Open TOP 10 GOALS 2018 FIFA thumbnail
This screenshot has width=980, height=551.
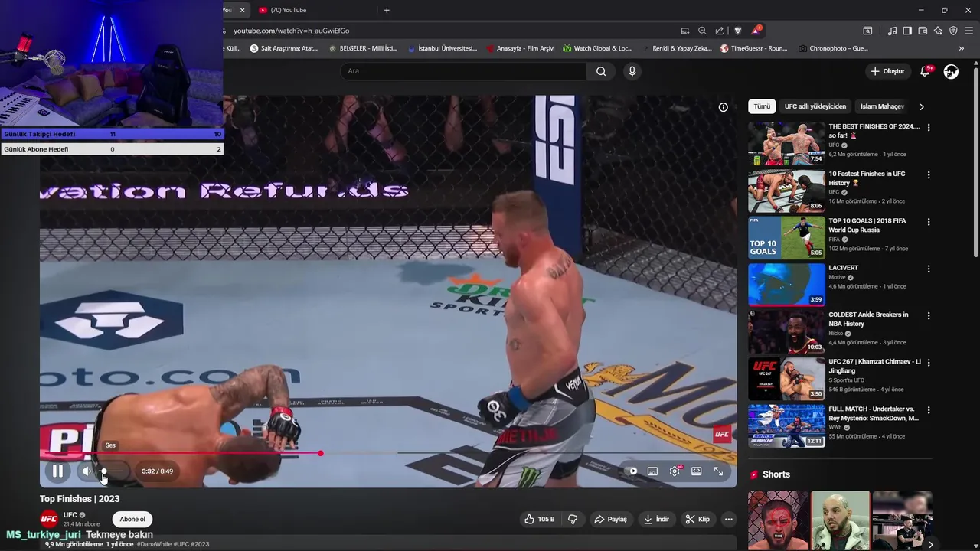point(786,237)
